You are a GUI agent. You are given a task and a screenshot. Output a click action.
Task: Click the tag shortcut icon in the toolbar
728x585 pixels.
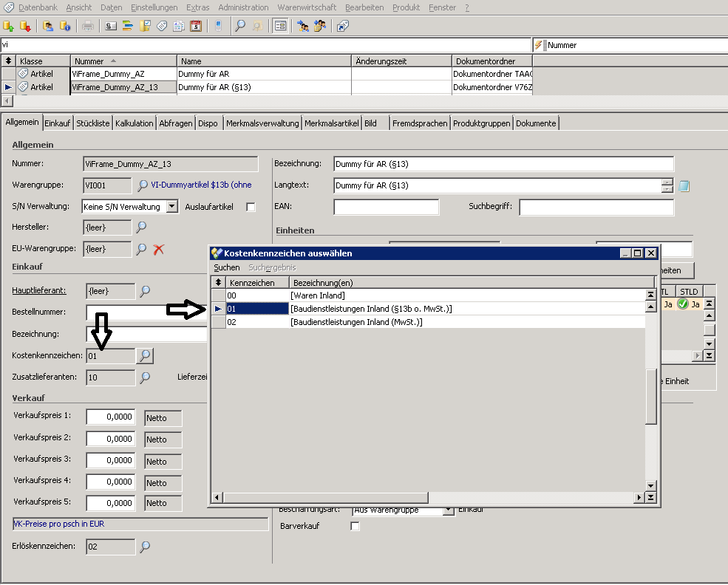coord(343,26)
